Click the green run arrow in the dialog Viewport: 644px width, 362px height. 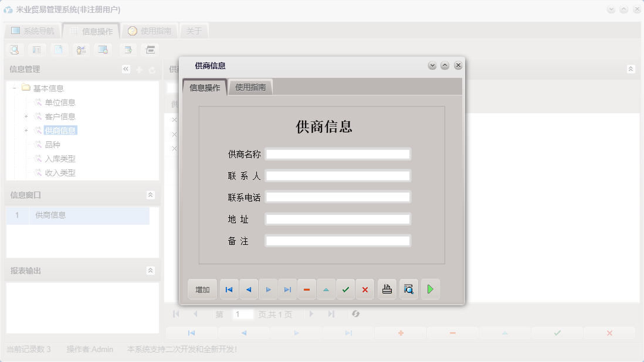[430, 289]
